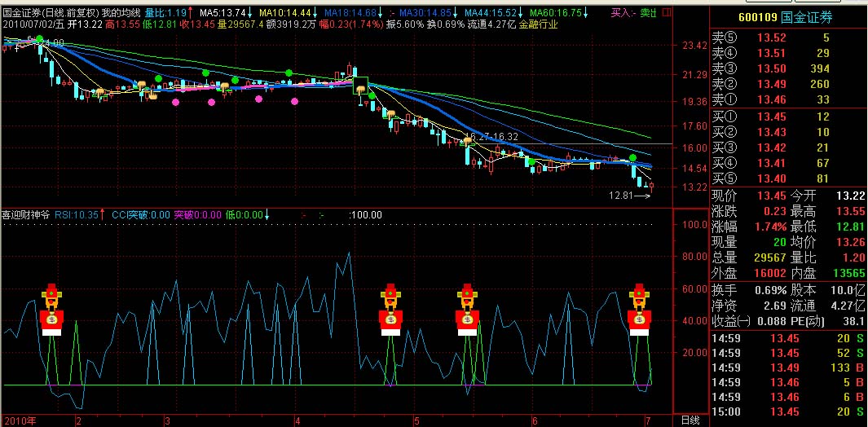Click the down arrow after MA60:16.75
The height and width of the screenshot is (427, 868).
(x=586, y=11)
